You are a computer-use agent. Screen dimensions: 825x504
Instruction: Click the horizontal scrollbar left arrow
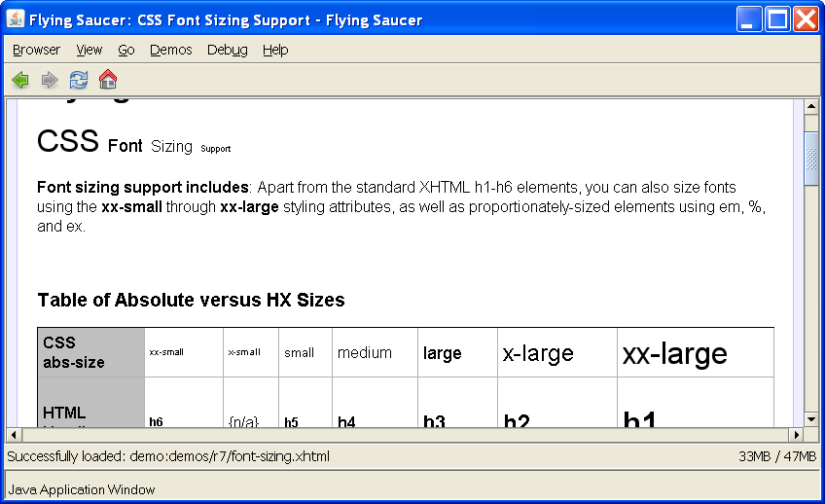point(14,435)
